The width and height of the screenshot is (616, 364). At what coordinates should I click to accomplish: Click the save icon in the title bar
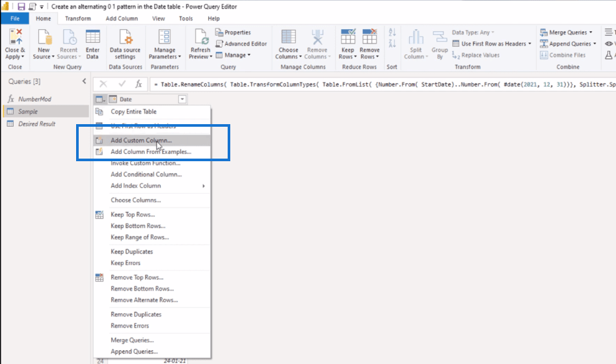pyautogui.click(x=21, y=6)
